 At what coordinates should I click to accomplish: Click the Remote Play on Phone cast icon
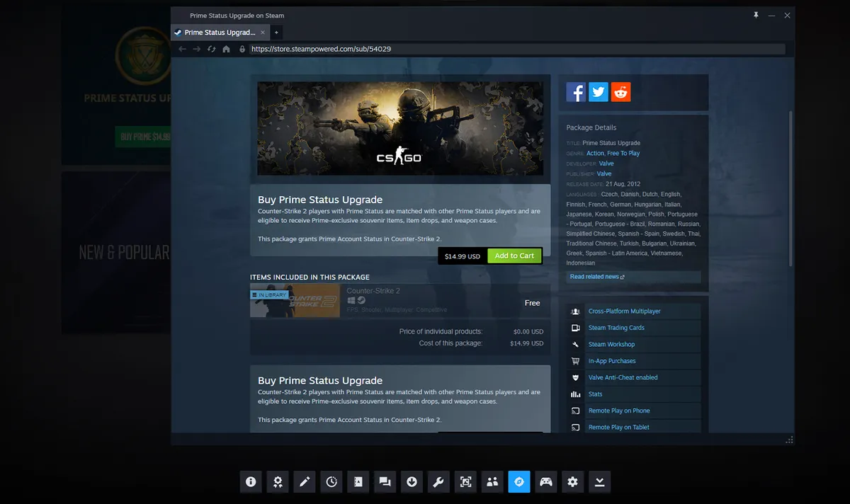[x=576, y=411]
